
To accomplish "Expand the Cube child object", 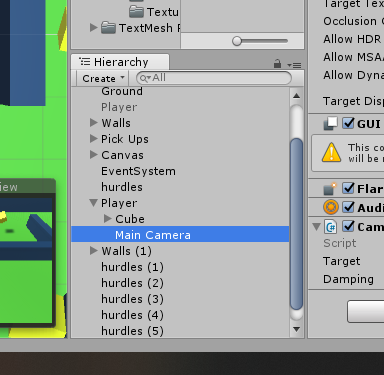I will pos(108,219).
